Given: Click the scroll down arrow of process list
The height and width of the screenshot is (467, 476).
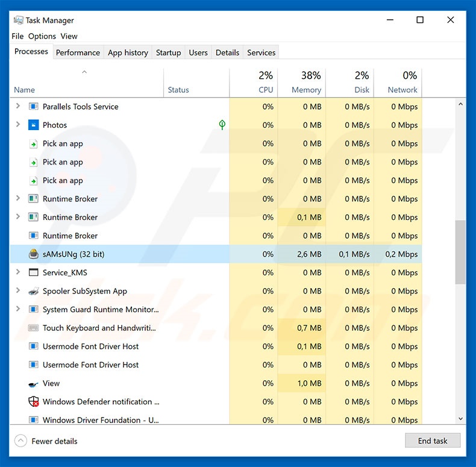Looking at the screenshot, I should click(x=460, y=419).
